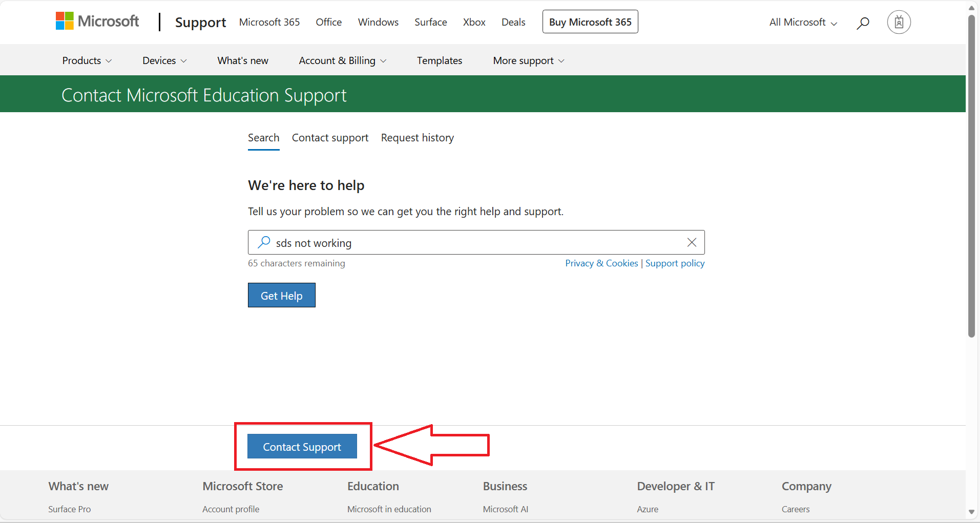Open the Templates menu item
This screenshot has width=980, height=523.
pos(440,60)
